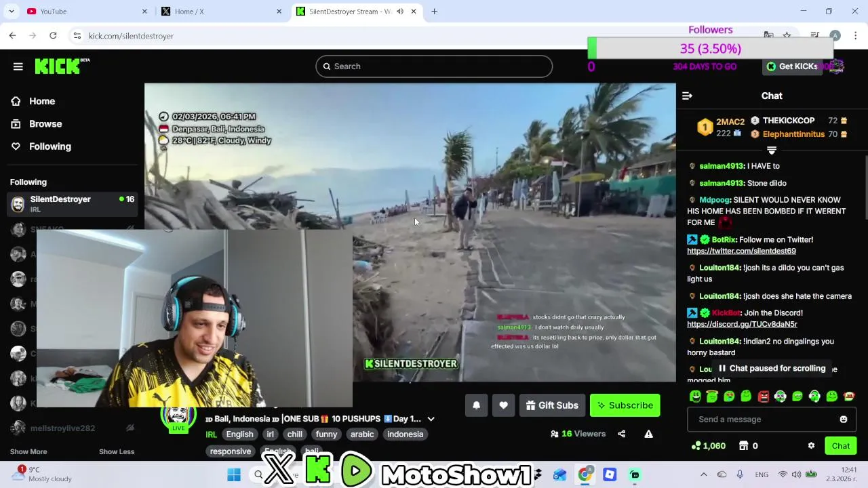Insert the fourth plain green emote
This screenshot has width=868, height=488.
(x=746, y=396)
